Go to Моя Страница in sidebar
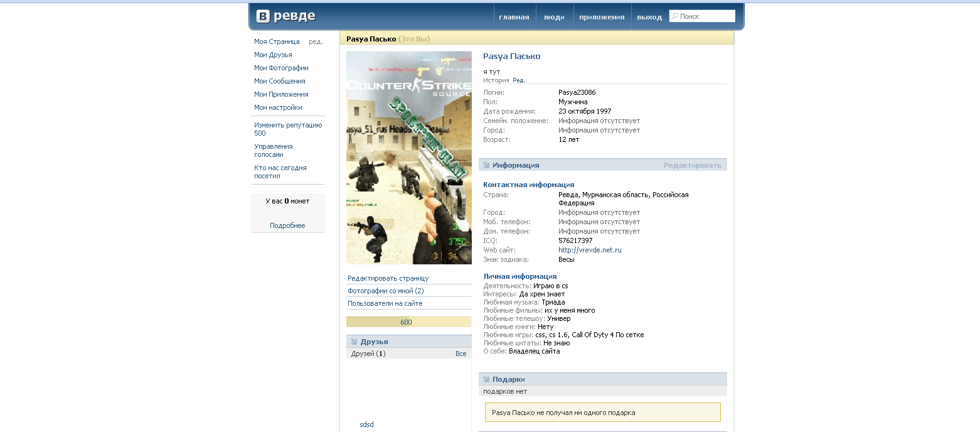980x432 pixels. pyautogui.click(x=277, y=41)
